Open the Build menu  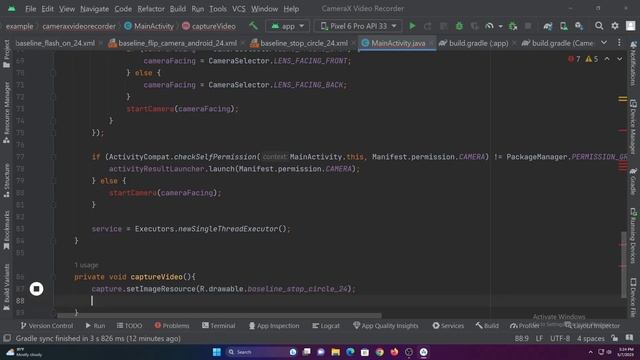click(178, 9)
